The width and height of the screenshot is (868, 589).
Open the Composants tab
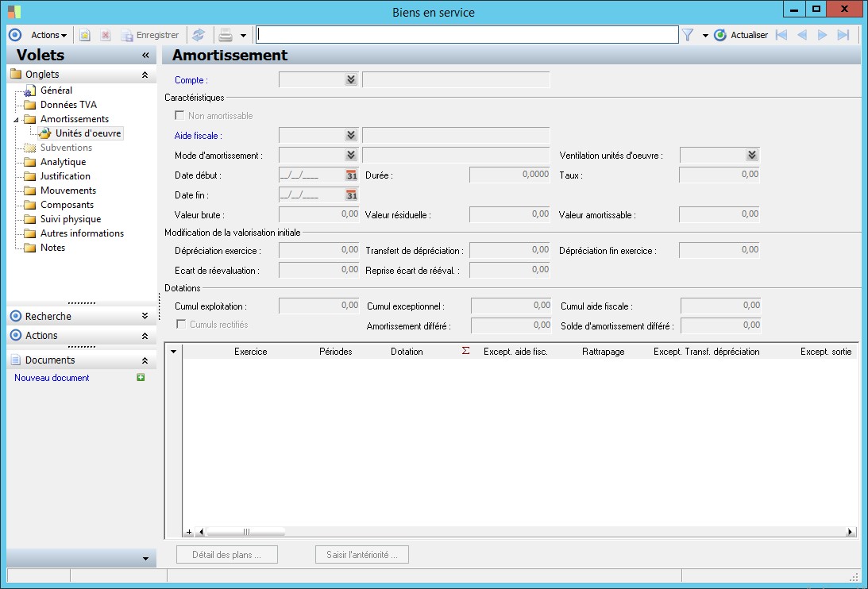coord(67,205)
